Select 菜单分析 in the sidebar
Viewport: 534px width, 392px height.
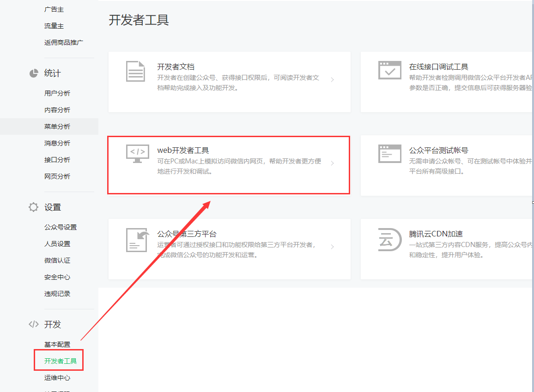point(57,127)
